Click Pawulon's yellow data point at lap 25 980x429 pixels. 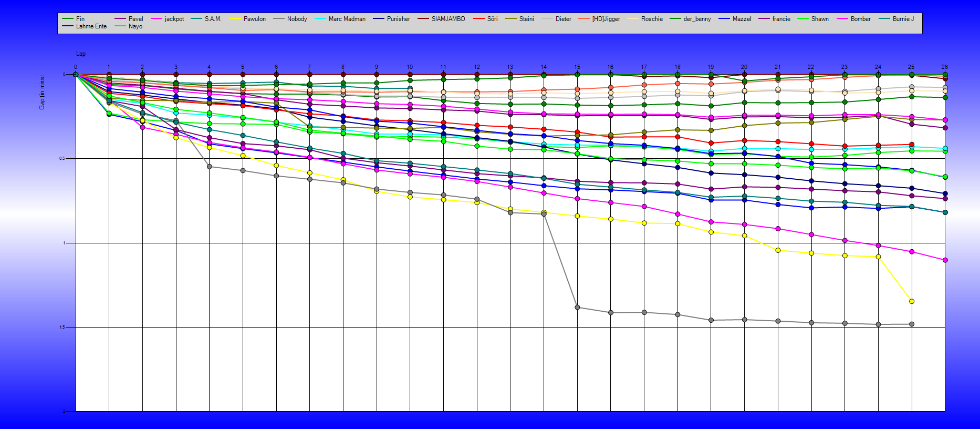(x=912, y=301)
